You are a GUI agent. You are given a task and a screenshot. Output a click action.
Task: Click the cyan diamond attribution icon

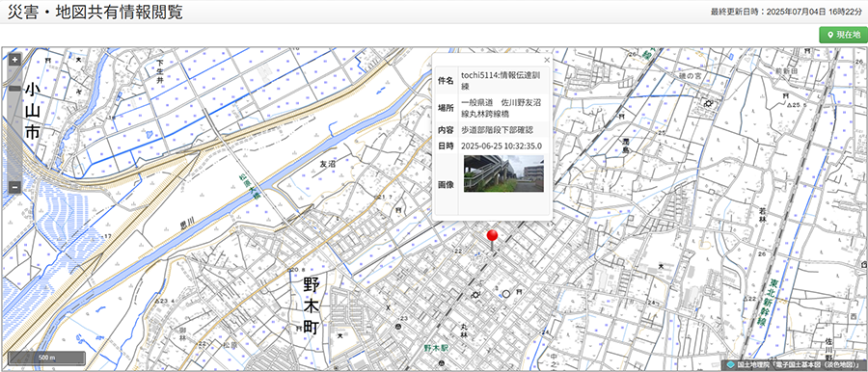tap(731, 365)
